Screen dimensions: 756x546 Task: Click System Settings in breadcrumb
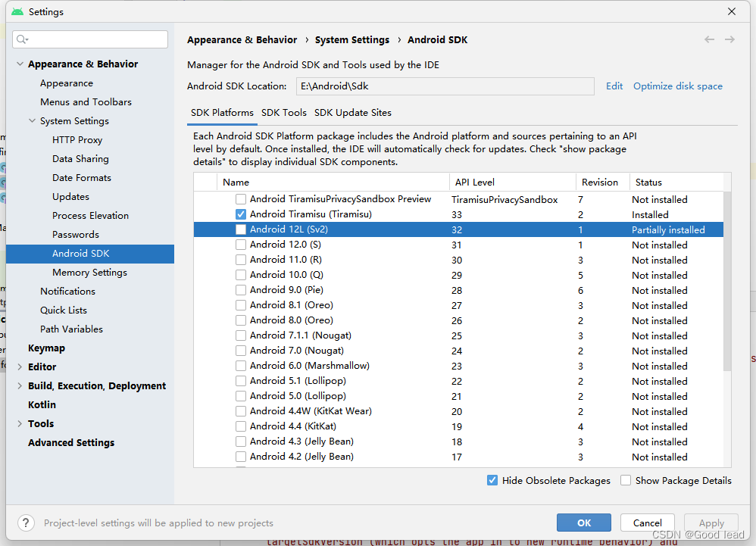pyautogui.click(x=352, y=40)
